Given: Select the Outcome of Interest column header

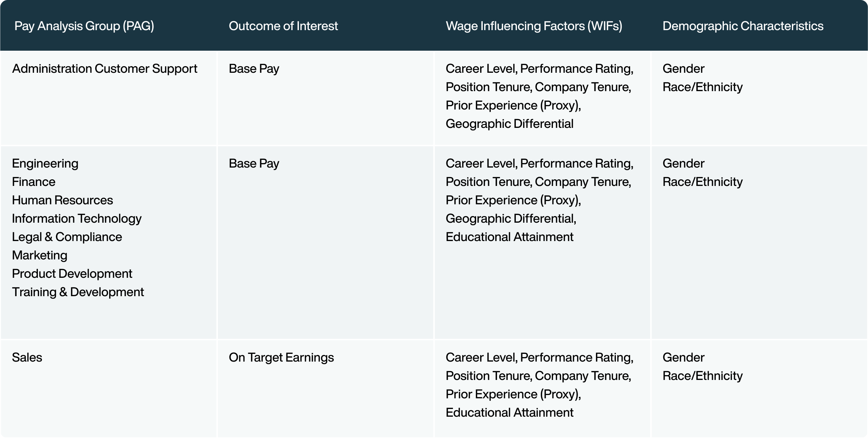Looking at the screenshot, I should click(283, 26).
